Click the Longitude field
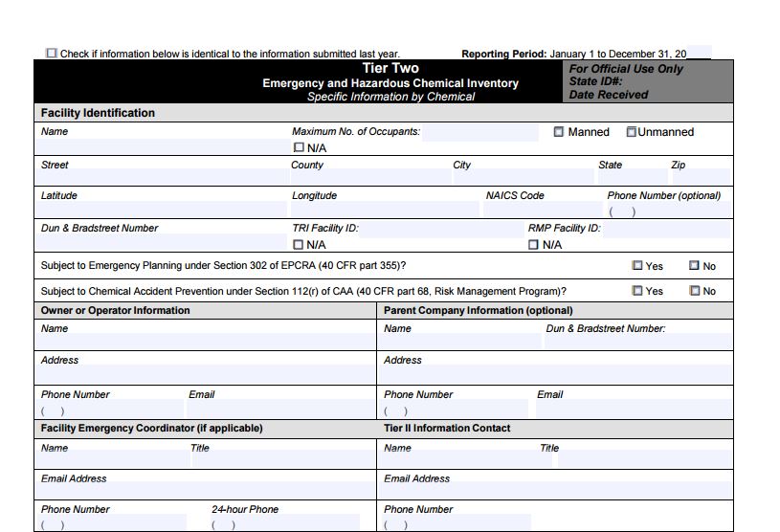This screenshot has height=532, width=780. pyautogui.click(x=385, y=209)
